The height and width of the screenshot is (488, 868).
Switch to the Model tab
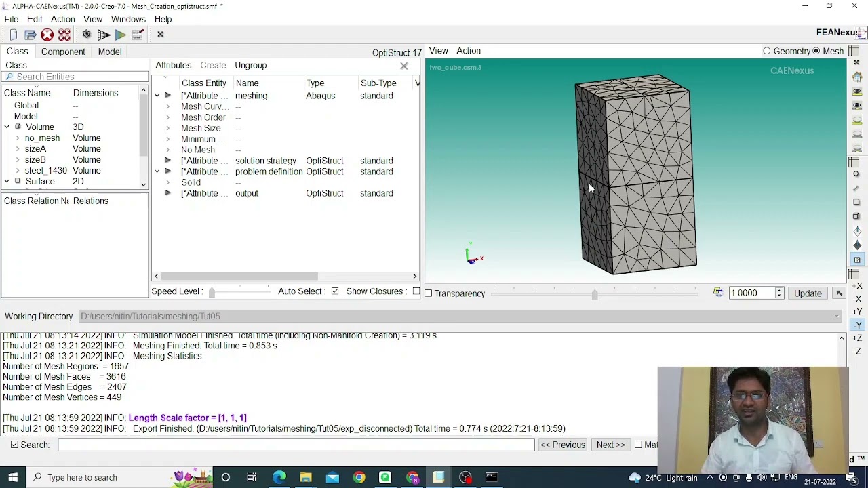(x=110, y=52)
